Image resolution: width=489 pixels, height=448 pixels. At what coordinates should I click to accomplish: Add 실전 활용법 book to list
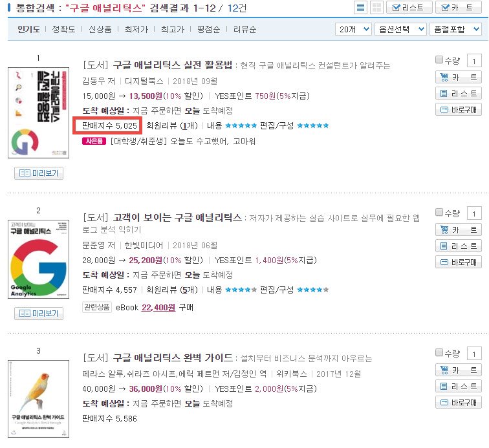pyautogui.click(x=459, y=93)
